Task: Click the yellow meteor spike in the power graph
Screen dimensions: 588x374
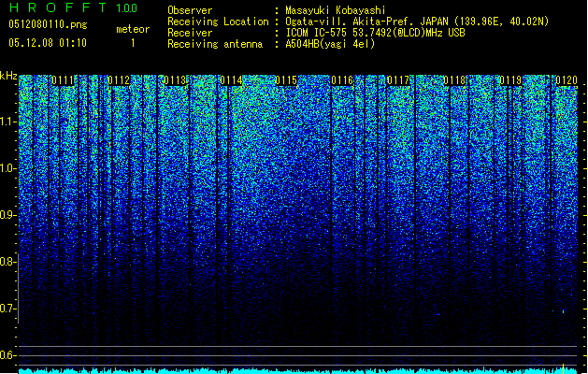Action: pos(563,368)
